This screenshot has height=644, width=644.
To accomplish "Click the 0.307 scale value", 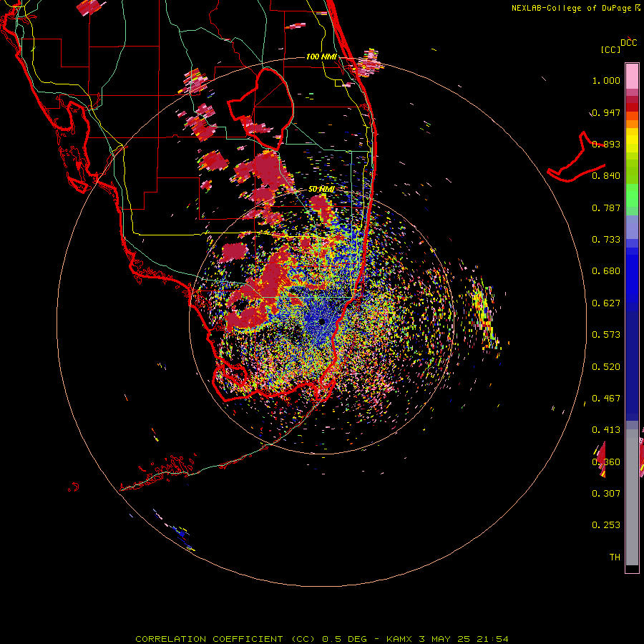I will pyautogui.click(x=606, y=494).
